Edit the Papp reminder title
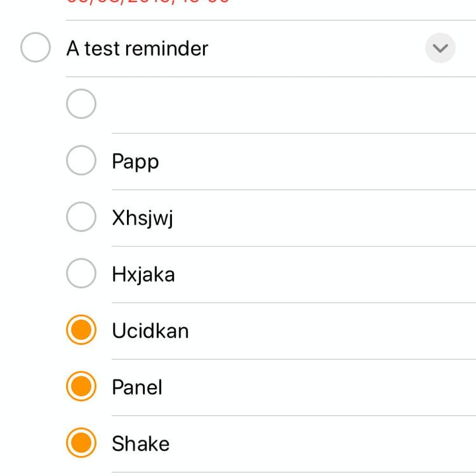Image resolution: width=476 pixels, height=476 pixels. click(136, 161)
